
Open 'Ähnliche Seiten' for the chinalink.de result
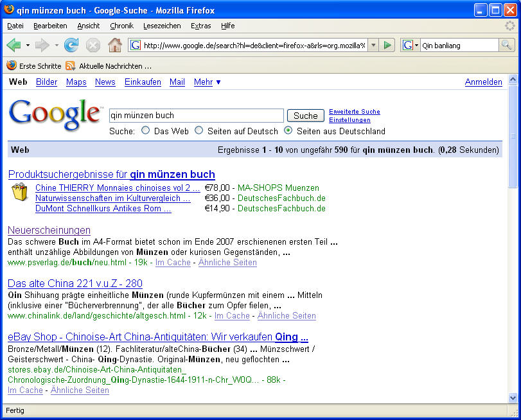pyautogui.click(x=287, y=316)
